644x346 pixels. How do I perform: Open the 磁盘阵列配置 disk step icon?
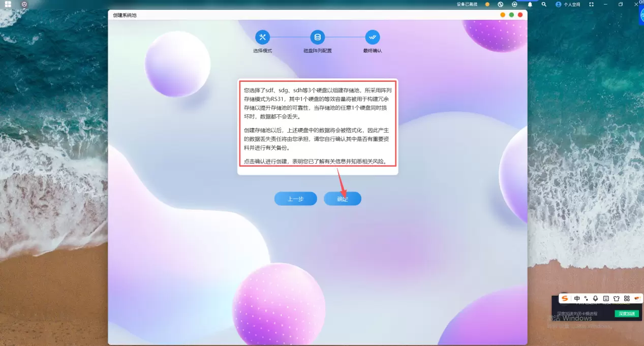(318, 37)
